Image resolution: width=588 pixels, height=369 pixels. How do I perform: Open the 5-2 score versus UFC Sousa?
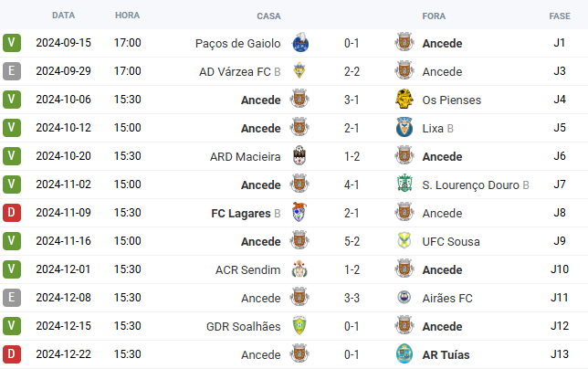click(x=352, y=241)
